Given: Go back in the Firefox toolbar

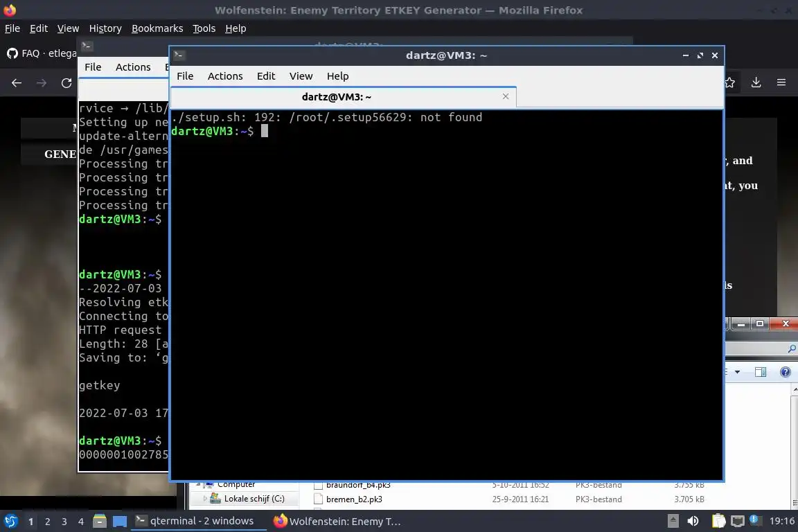Looking at the screenshot, I should (x=17, y=82).
